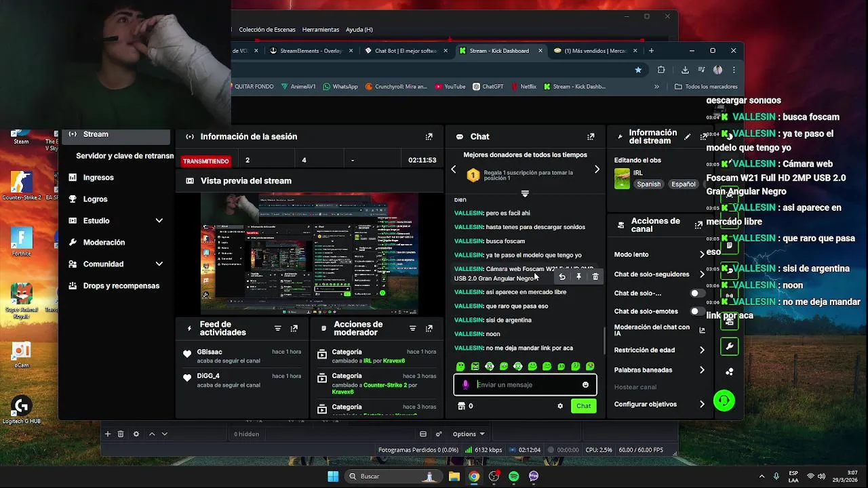Screen dimensions: 868x488
Task: Open Modo lento options arrow
Action: point(702,255)
